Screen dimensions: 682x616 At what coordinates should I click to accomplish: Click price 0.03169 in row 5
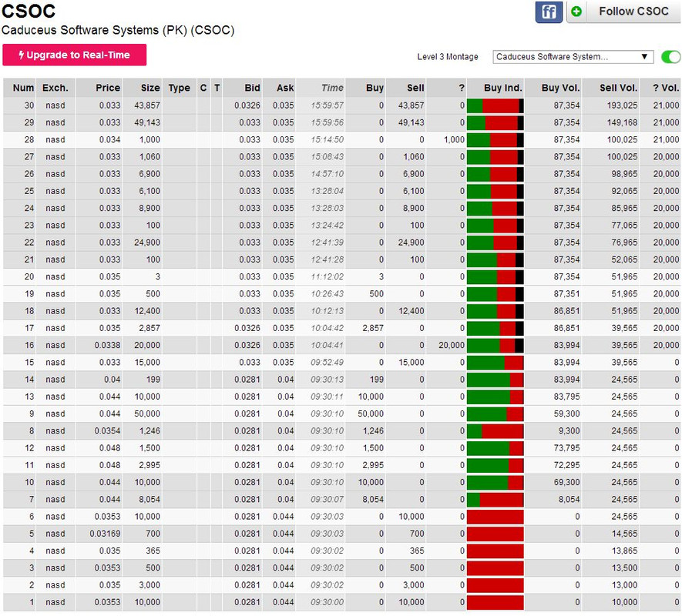(105, 534)
